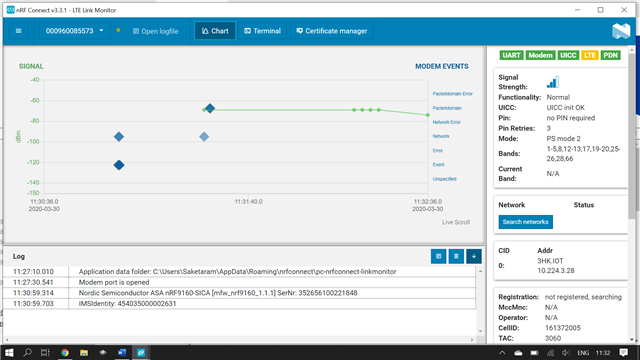Image resolution: width=640 pixels, height=360 pixels.
Task: Open Google Chrome from the taskbar
Action: point(65,353)
